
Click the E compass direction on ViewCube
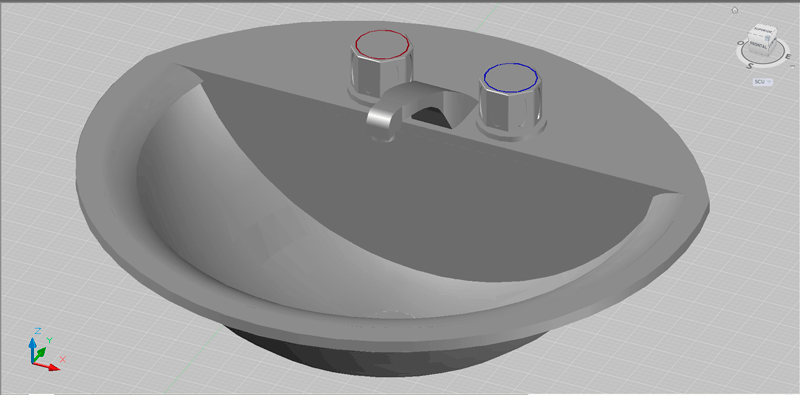pos(788,57)
